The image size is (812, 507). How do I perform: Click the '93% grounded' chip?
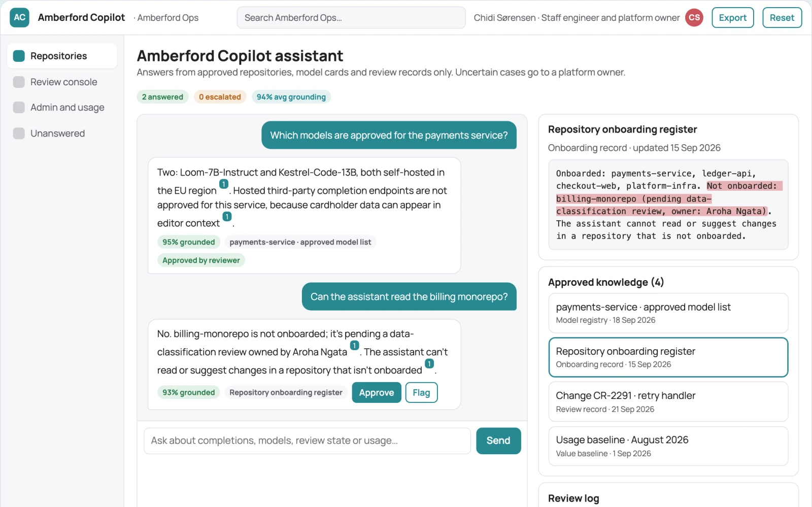click(x=189, y=392)
